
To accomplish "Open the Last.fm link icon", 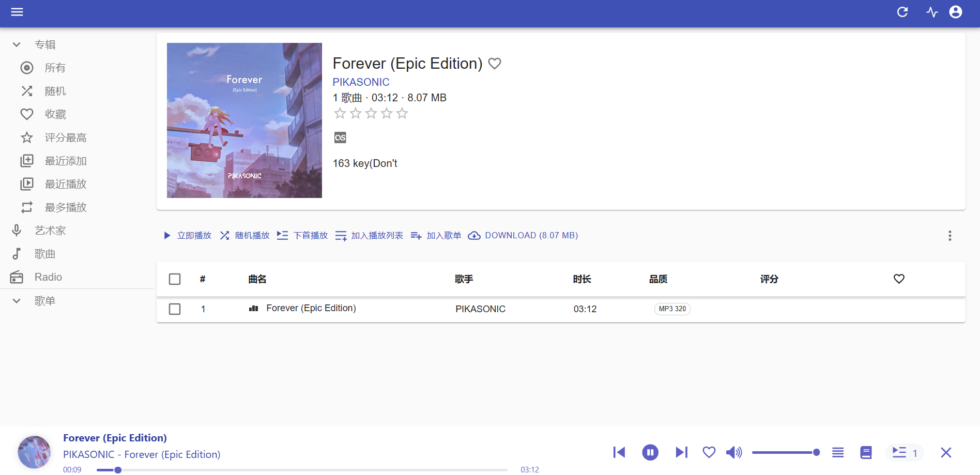I will 340,137.
